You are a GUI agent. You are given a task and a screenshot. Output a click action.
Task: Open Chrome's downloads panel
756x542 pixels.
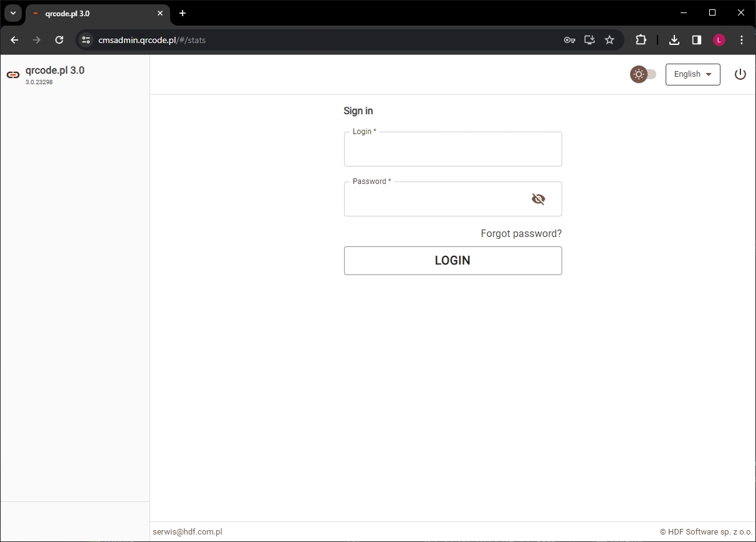pos(674,39)
